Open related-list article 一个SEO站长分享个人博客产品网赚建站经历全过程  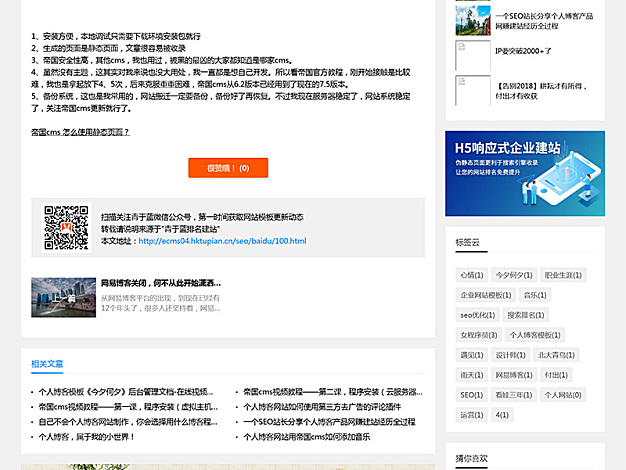pos(329,422)
